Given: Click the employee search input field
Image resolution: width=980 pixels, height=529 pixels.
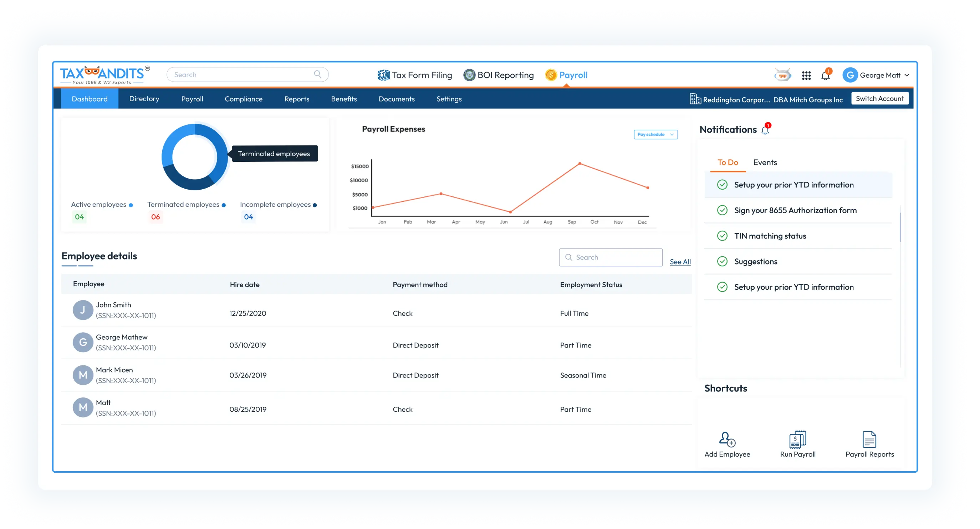Looking at the screenshot, I should [x=611, y=257].
